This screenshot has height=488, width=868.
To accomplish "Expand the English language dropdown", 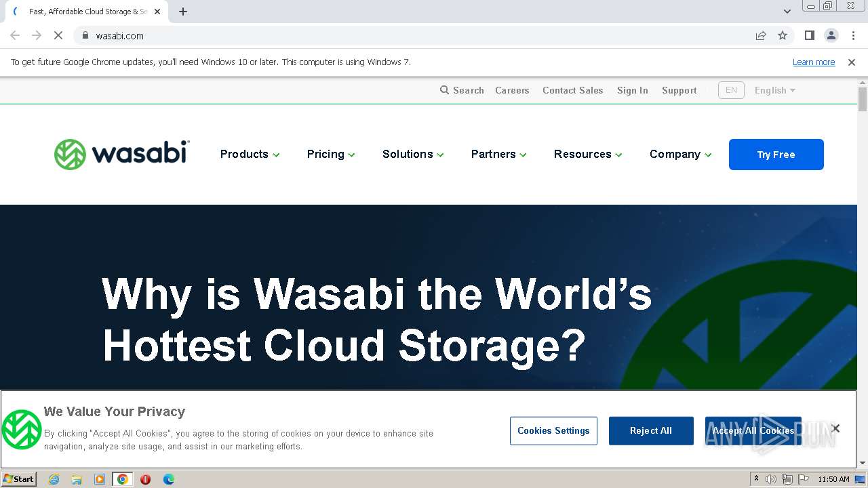I will (775, 90).
